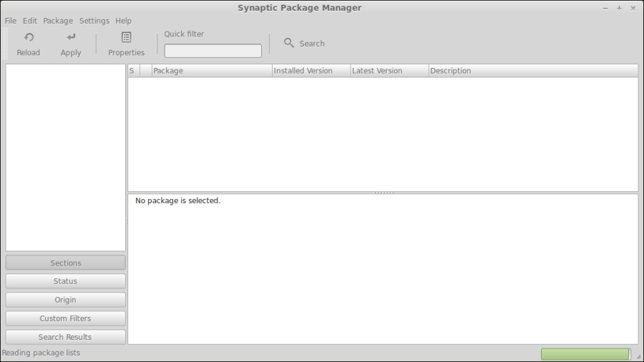
Task: Open package Properties from toolbar
Action: pos(126,44)
